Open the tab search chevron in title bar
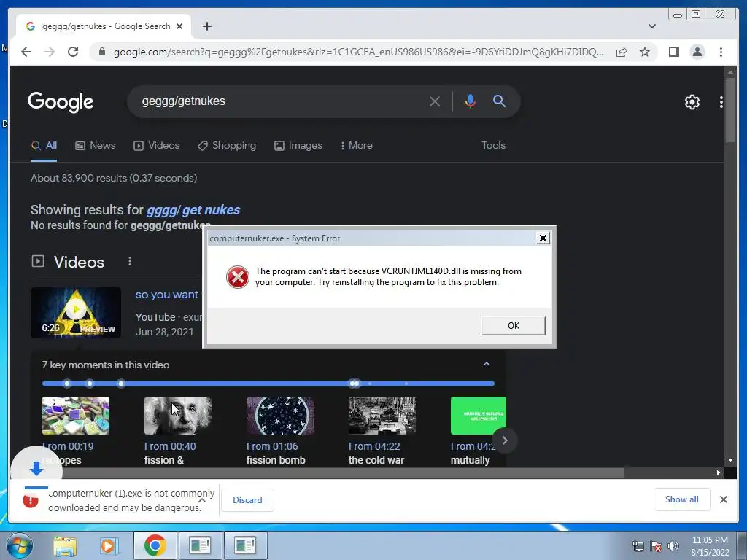 652,26
